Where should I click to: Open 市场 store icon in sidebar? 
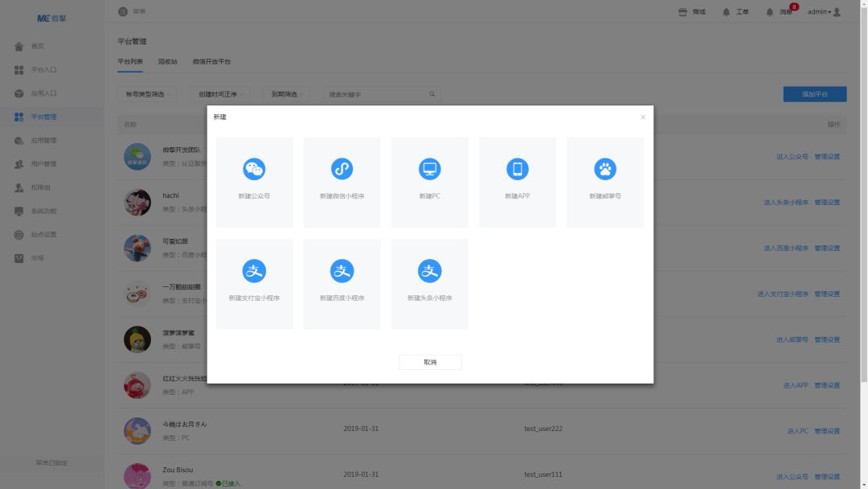[x=18, y=258]
